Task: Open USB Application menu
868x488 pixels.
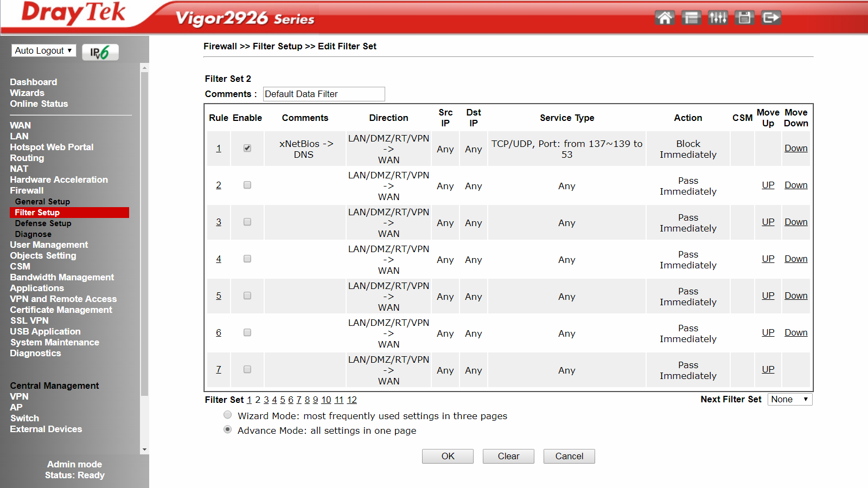Action: (x=45, y=331)
